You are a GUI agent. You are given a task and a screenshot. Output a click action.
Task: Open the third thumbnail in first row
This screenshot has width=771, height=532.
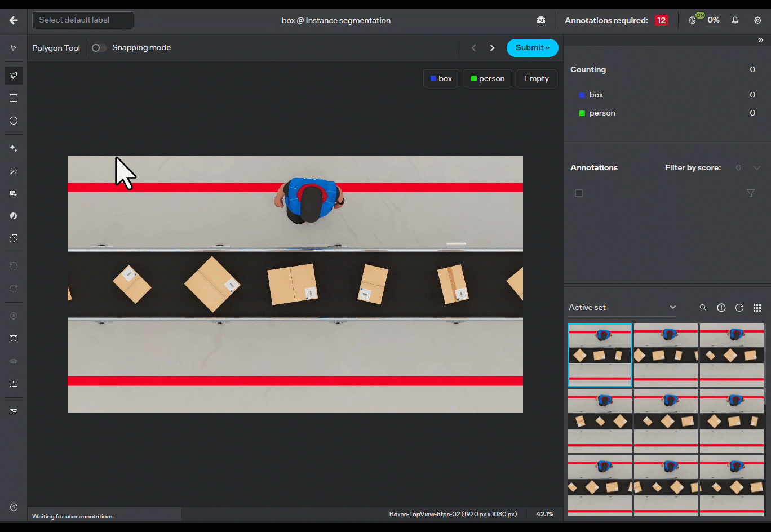tap(732, 355)
